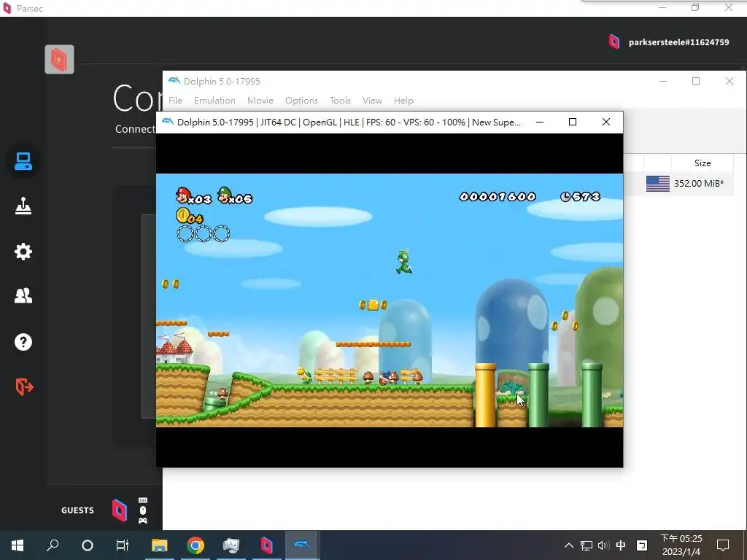Toggle the guest keyboard permission icon

(143, 500)
